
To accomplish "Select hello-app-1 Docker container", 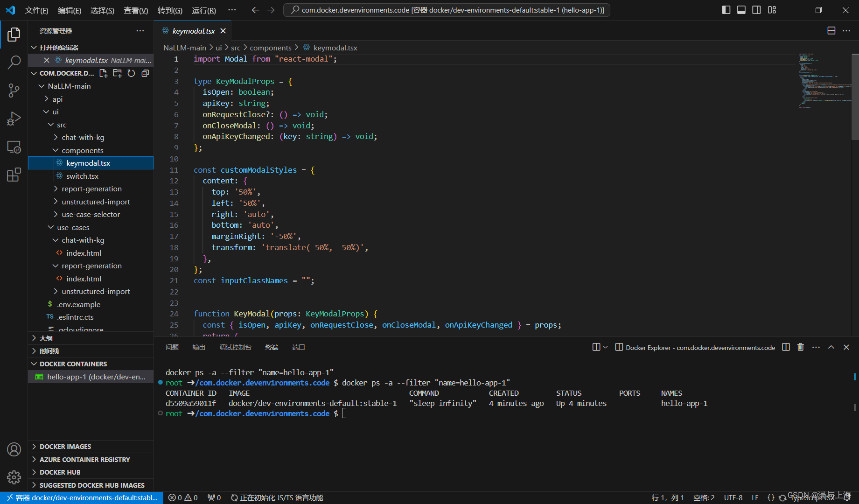I will (x=91, y=377).
